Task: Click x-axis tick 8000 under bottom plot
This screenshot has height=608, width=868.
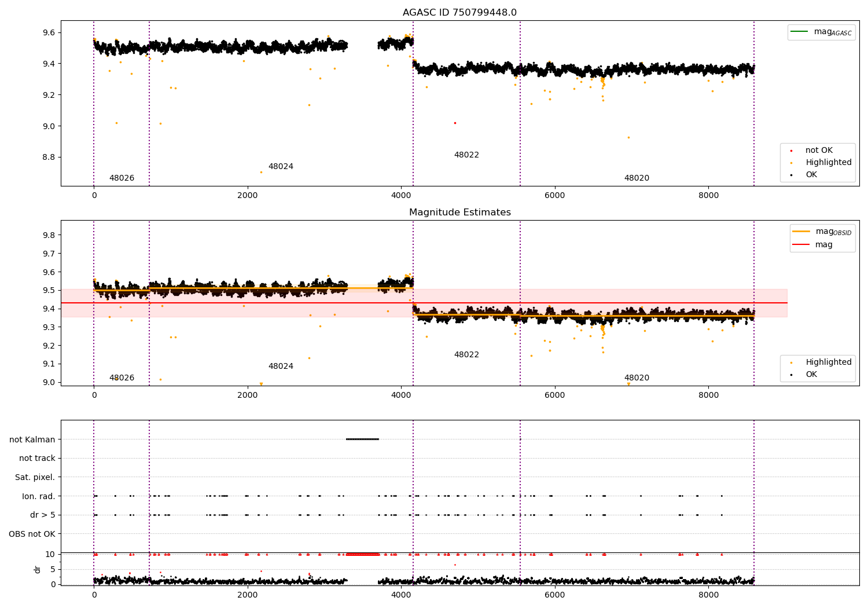Action: click(x=708, y=595)
